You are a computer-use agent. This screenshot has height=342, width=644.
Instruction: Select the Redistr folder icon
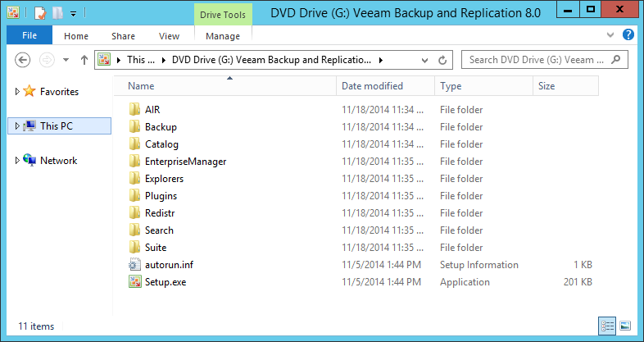click(134, 213)
